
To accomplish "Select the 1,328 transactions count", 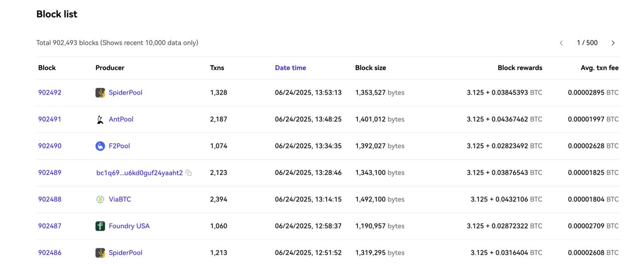I will 218,92.
